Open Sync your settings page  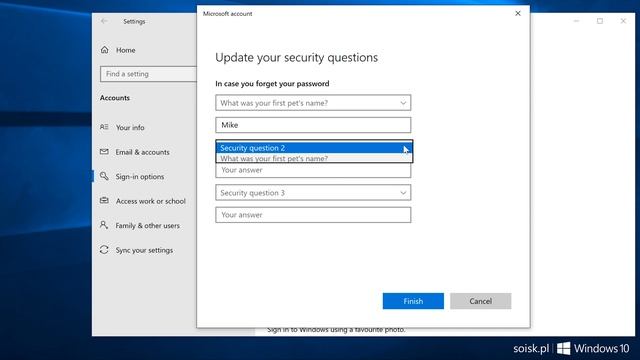click(x=144, y=250)
